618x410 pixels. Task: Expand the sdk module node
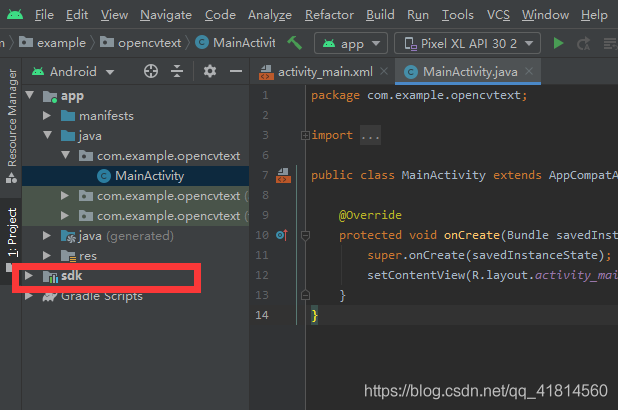coord(28,276)
